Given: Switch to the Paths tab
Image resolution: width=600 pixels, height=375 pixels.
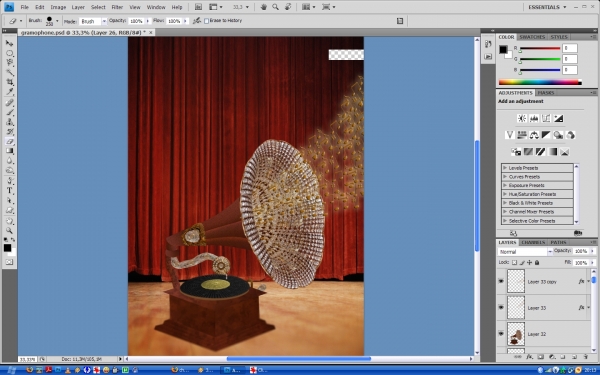Looking at the screenshot, I should coord(558,242).
